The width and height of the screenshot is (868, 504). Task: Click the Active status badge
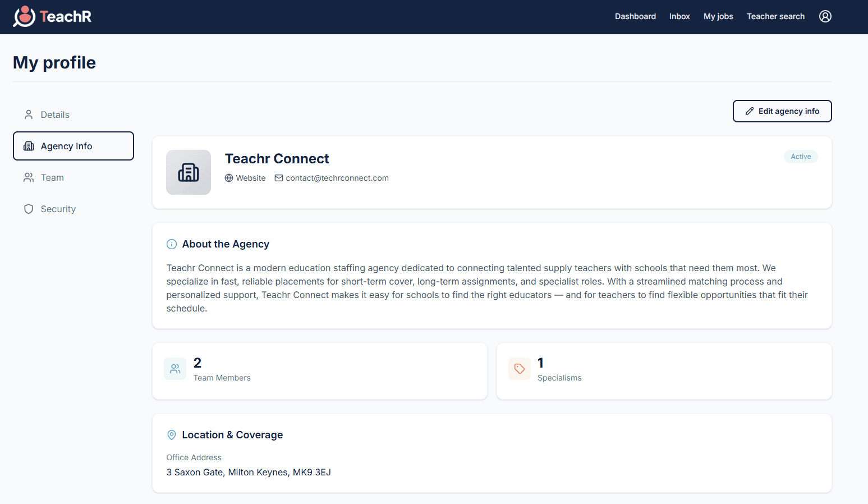pos(801,157)
